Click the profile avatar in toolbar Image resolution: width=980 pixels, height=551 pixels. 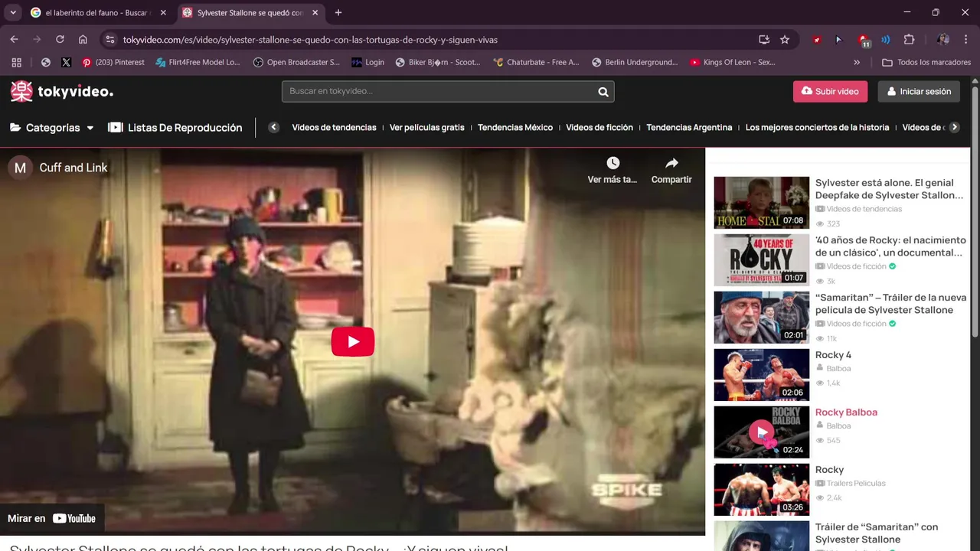(943, 40)
